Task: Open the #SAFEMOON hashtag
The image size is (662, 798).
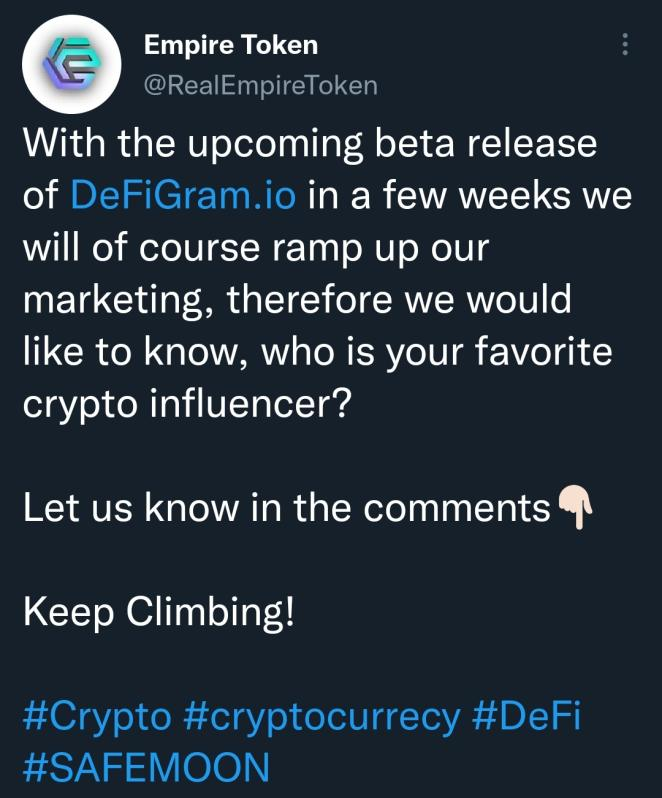Action: click(147, 767)
